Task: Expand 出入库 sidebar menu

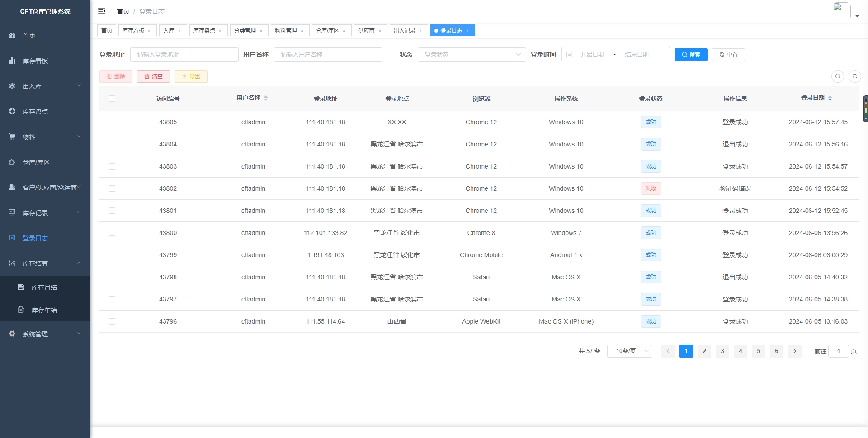Action: pos(45,86)
